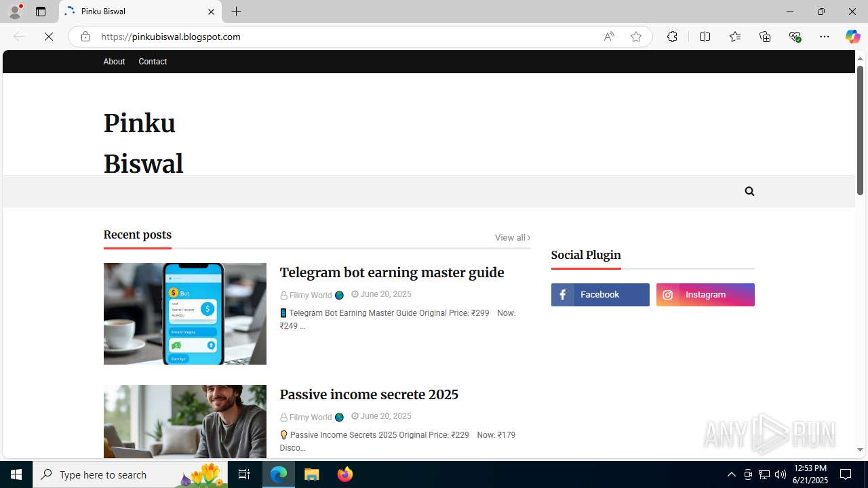The height and width of the screenshot is (488, 868).
Task: Open a new tab with plus button
Action: [236, 12]
